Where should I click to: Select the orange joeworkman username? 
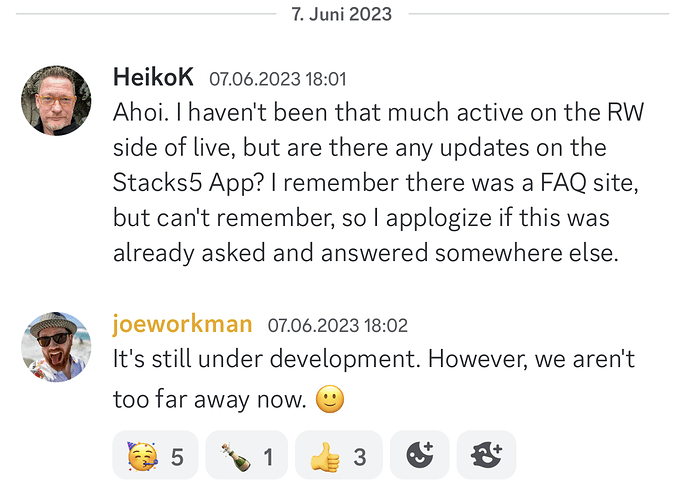183,324
